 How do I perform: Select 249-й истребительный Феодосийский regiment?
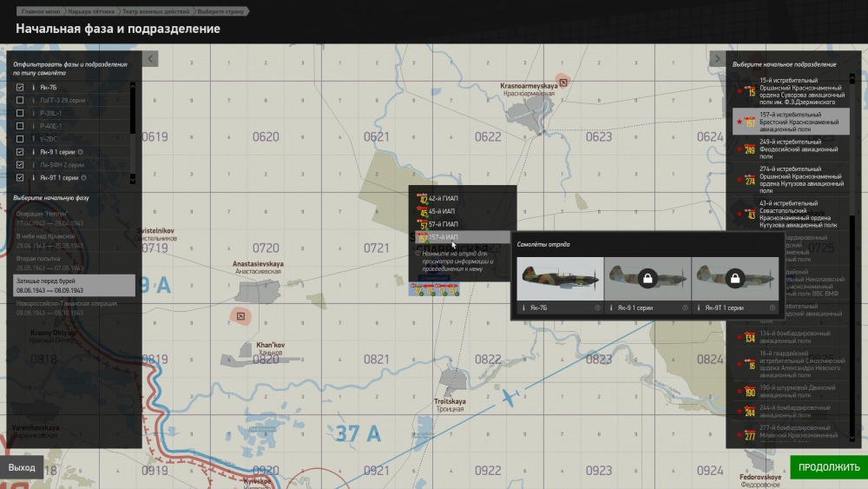click(791, 149)
